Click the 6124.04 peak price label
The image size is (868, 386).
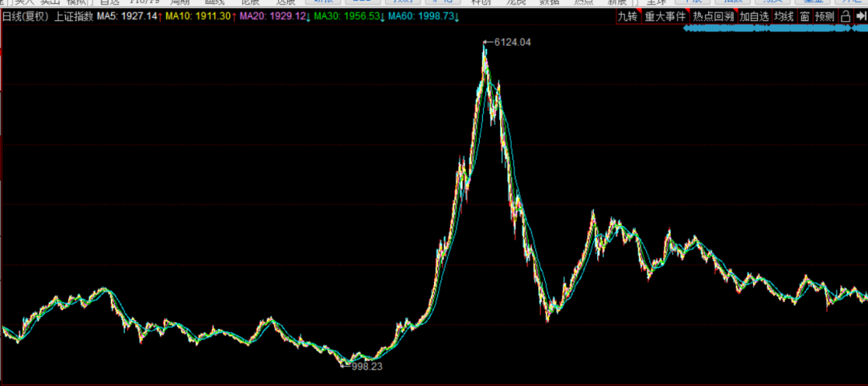pyautogui.click(x=512, y=42)
